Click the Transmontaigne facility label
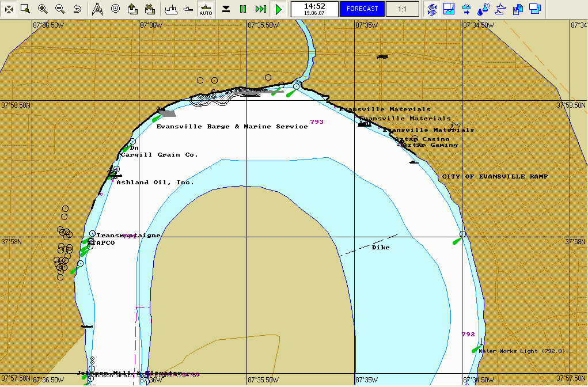The width and height of the screenshot is (588, 387). point(128,236)
